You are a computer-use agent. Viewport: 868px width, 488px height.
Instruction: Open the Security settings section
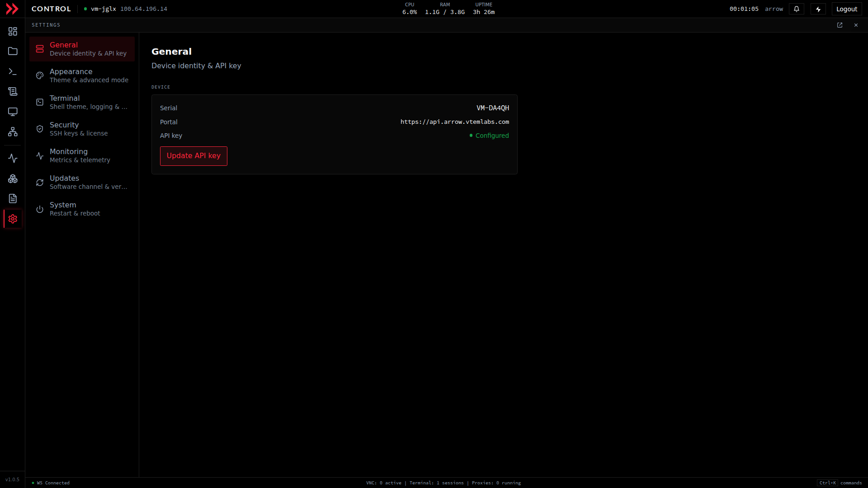(x=82, y=129)
